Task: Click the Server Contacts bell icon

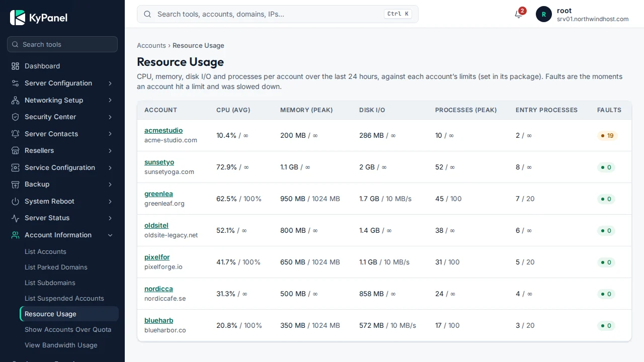Action: [15, 134]
